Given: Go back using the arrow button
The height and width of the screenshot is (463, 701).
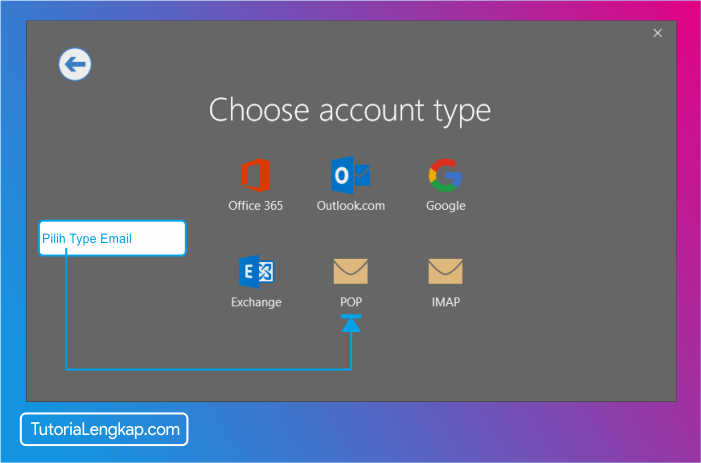Looking at the screenshot, I should click(x=75, y=64).
